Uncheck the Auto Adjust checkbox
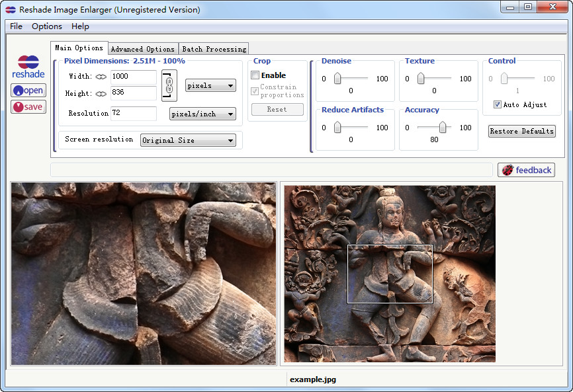The image size is (573, 392). [498, 104]
